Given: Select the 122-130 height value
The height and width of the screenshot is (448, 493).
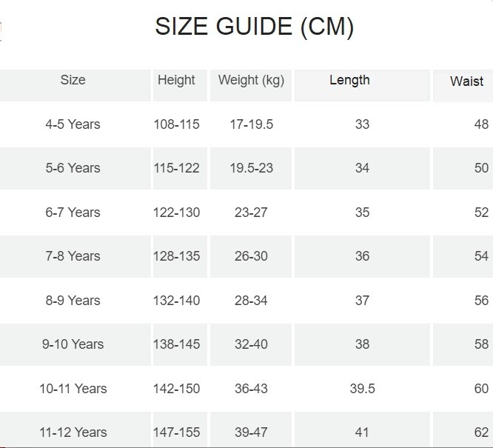Looking at the screenshot, I should [x=176, y=213].
